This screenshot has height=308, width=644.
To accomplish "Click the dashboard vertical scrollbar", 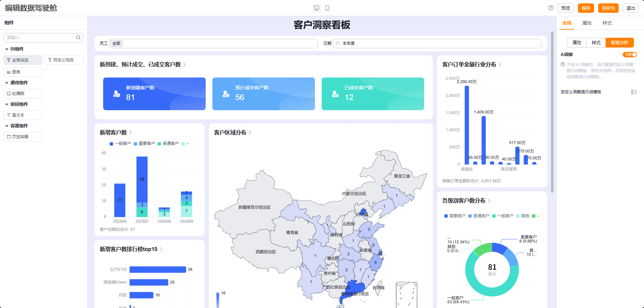I will point(552,112).
